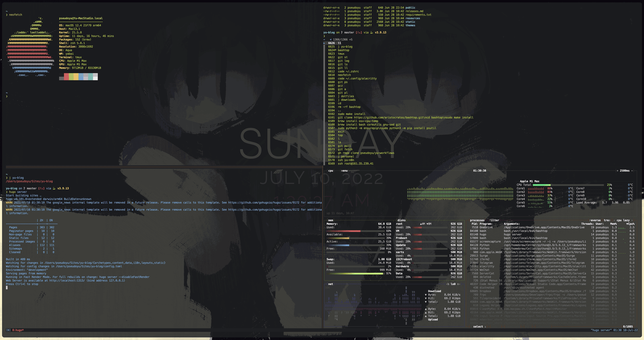The image size is (644, 340).
Task: Toggle reverse sorting in processes box
Action: (595, 220)
